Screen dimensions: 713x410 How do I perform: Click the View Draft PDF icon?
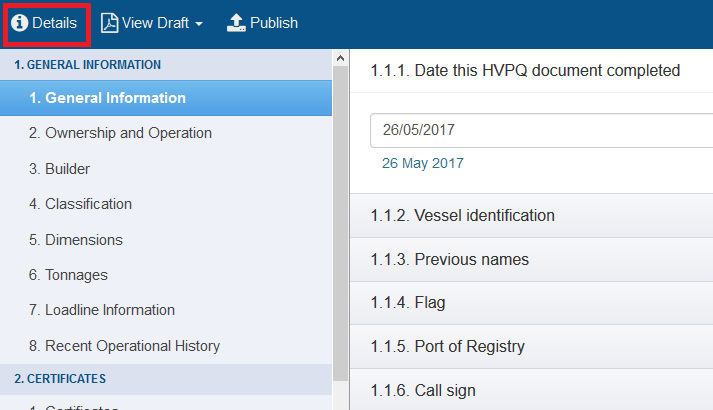tap(109, 23)
